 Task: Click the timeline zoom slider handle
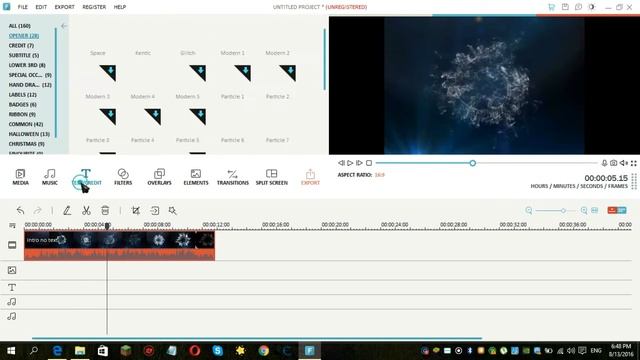(563, 210)
